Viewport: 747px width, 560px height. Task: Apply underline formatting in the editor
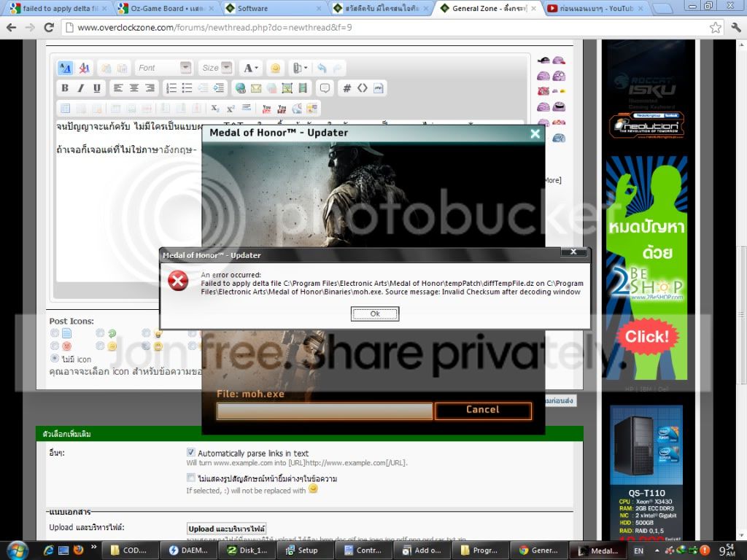click(x=97, y=88)
